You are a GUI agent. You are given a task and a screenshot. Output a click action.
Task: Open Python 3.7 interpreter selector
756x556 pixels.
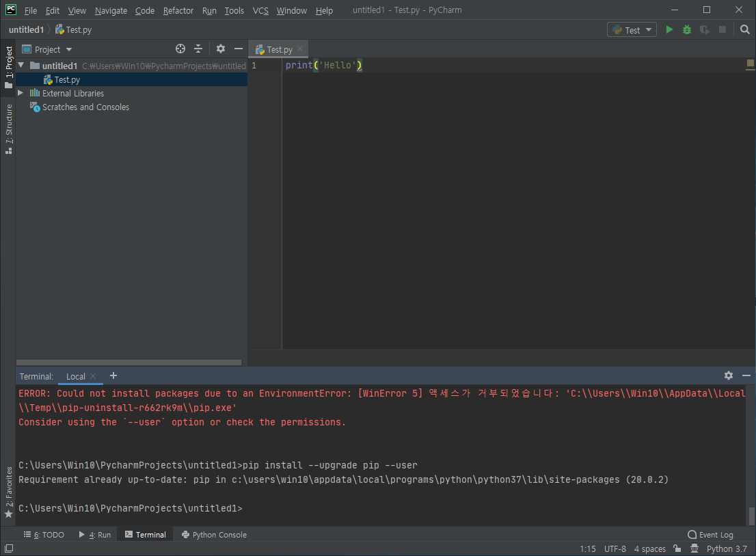pyautogui.click(x=727, y=548)
